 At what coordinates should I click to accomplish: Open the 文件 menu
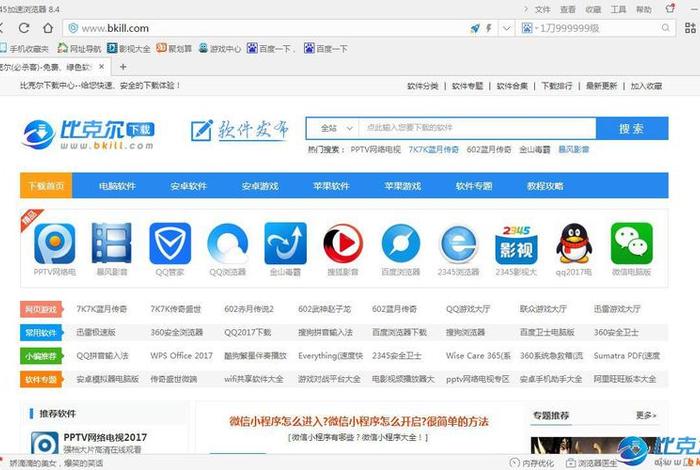[x=542, y=9]
